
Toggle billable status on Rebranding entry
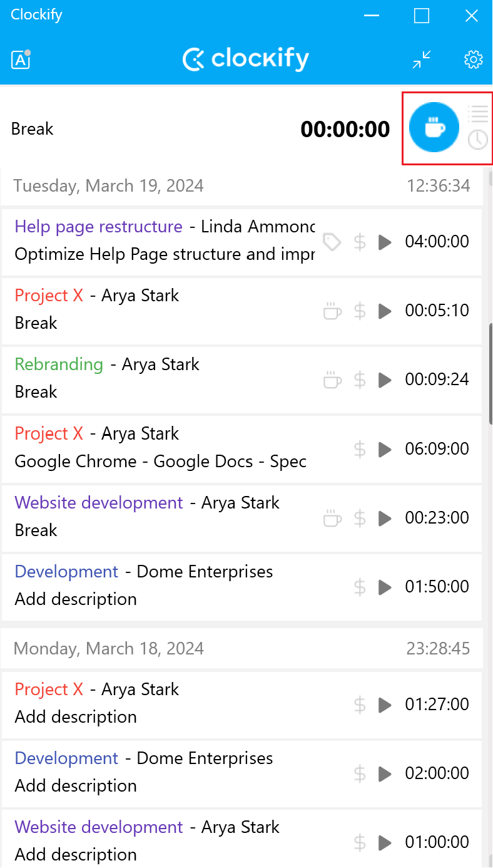pos(360,380)
